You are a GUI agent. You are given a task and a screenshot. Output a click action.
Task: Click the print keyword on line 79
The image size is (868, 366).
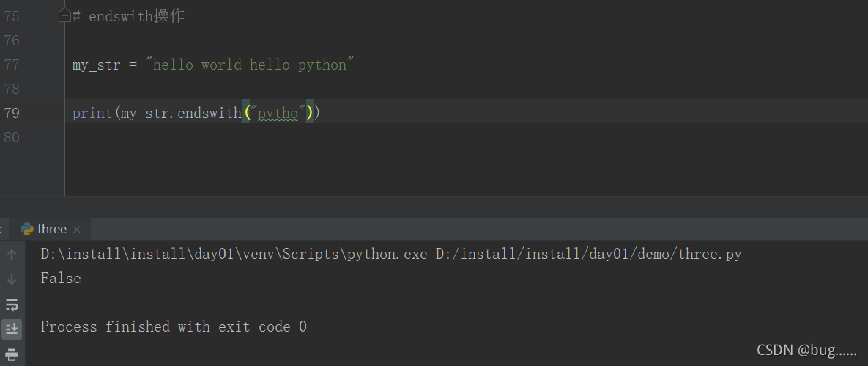point(92,113)
